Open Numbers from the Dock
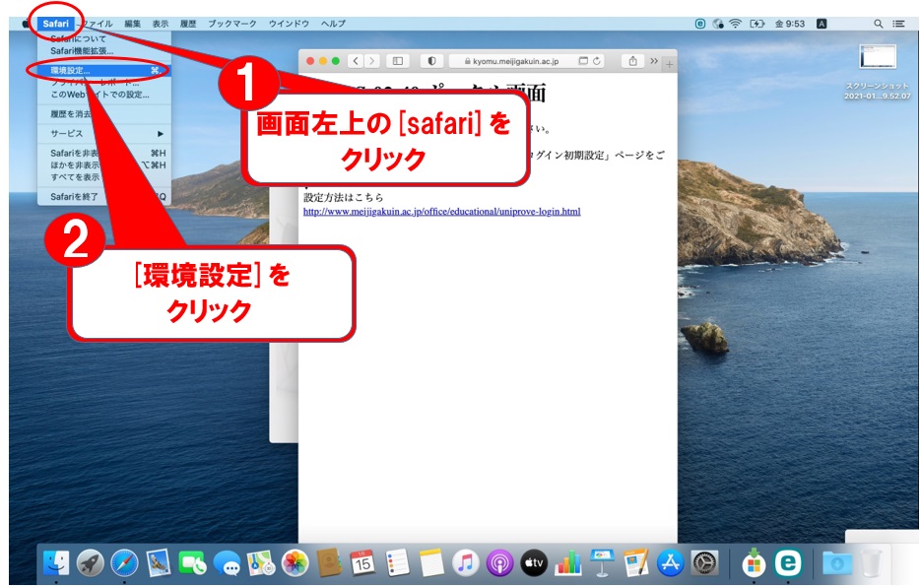 coord(568,562)
